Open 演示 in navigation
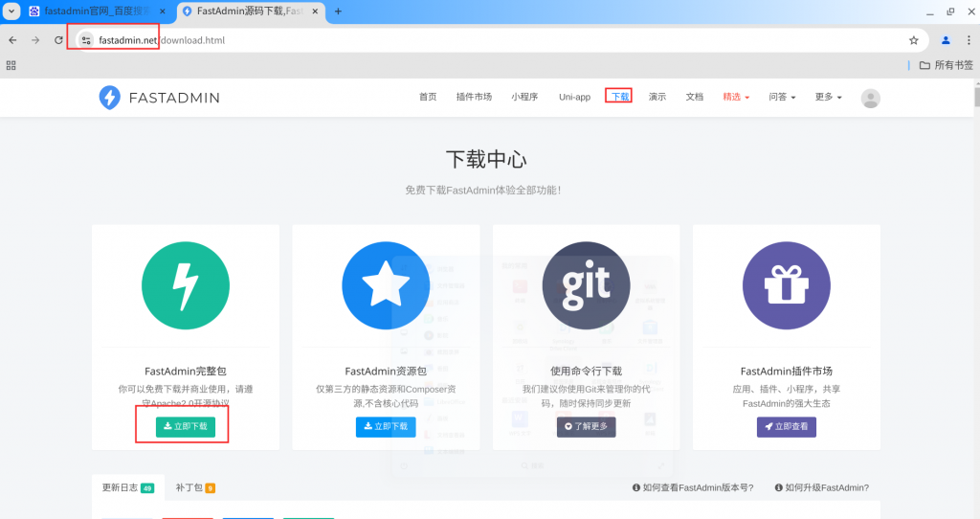980x519 pixels. (x=657, y=97)
